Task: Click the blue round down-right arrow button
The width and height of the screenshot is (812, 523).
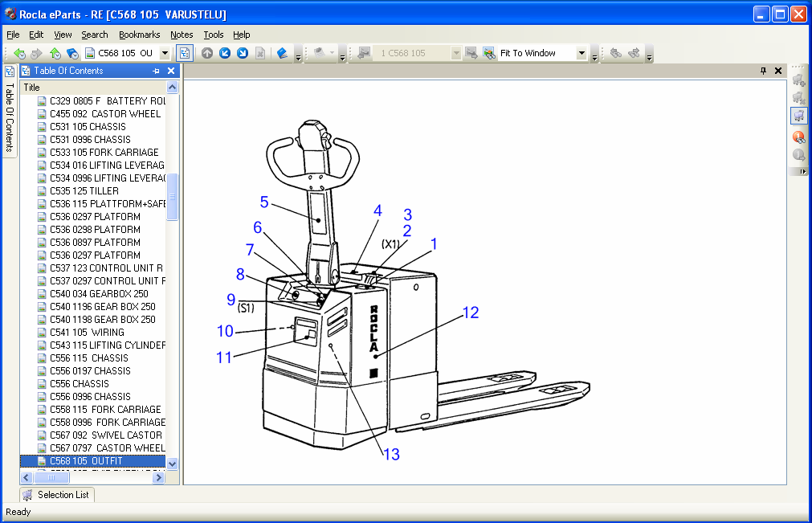Action: click(243, 53)
